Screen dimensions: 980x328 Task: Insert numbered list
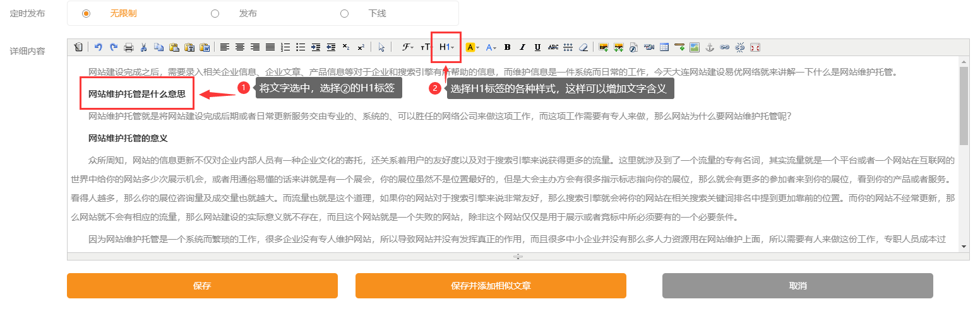tap(285, 47)
